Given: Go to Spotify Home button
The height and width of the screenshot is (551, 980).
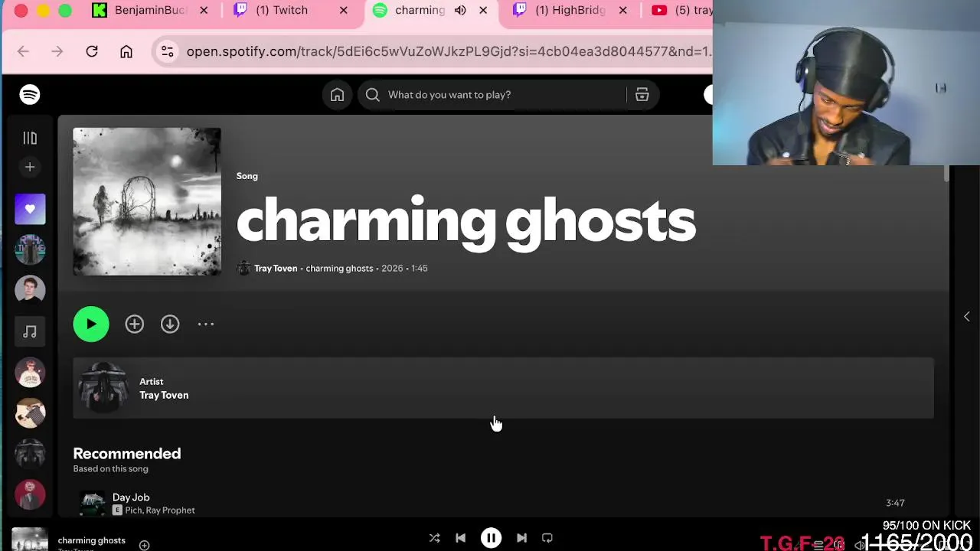Looking at the screenshot, I should pos(337,95).
